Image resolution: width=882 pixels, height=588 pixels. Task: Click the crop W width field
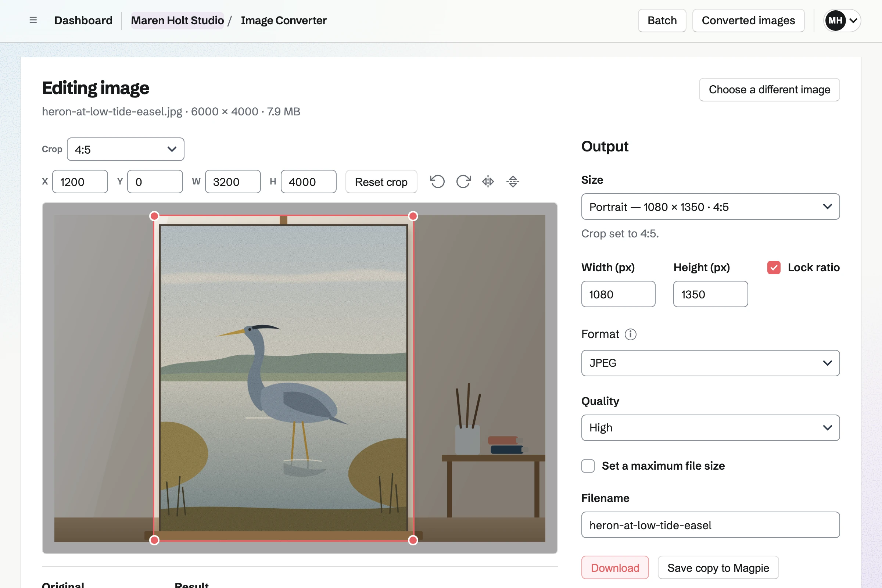coord(233,182)
